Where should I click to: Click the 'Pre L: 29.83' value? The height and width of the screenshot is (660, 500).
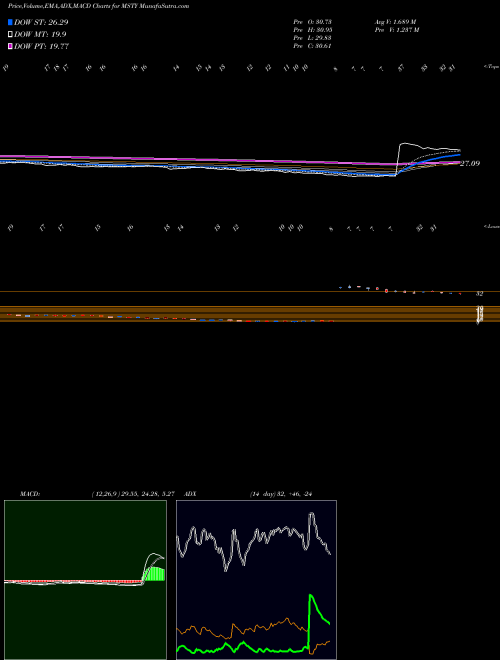(313, 38)
